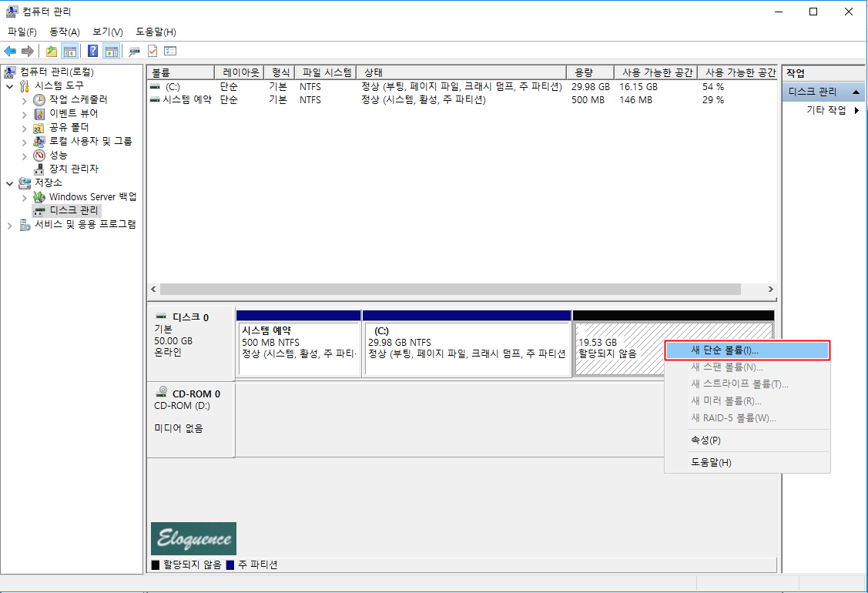
Task: Click the disk rescan magnifier toolbar icon
Action: pyautogui.click(x=135, y=52)
